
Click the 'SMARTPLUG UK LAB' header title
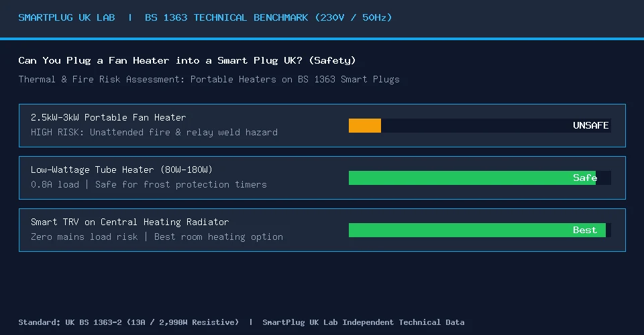[66, 17]
